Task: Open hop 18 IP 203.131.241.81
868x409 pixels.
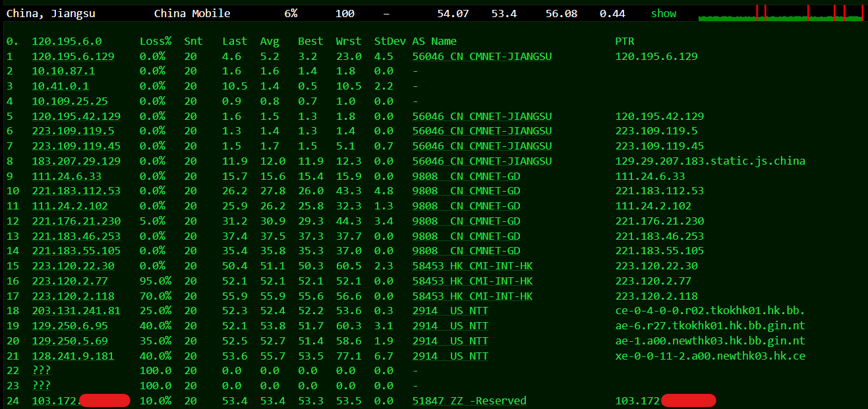Action: (76, 311)
